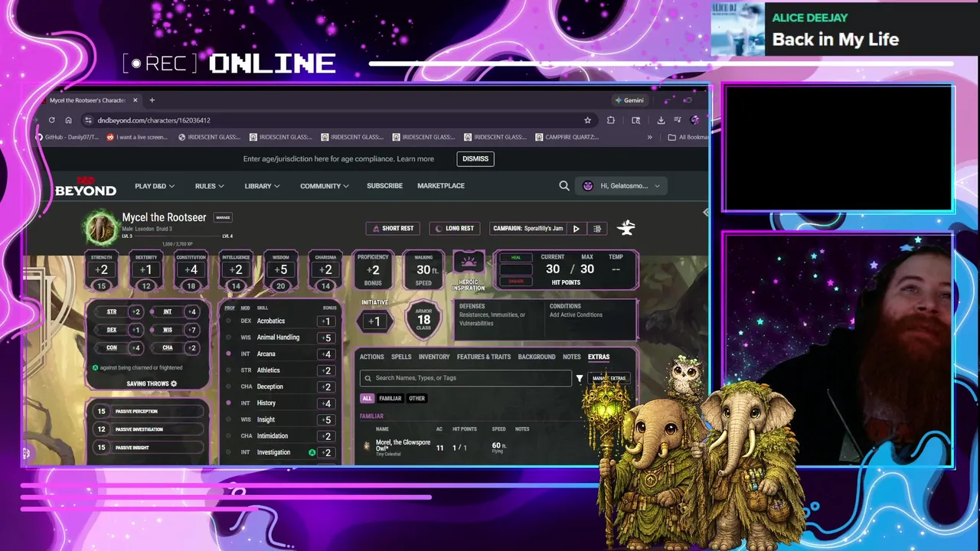The height and width of the screenshot is (551, 980).
Task: Click the MANAGE EXTRAS button
Action: tap(609, 378)
